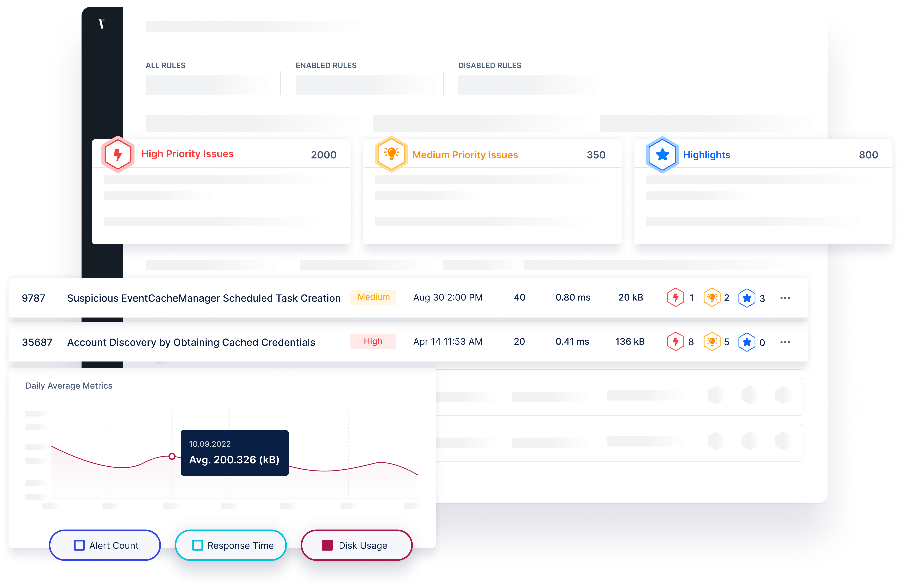The height and width of the screenshot is (588, 900).
Task: Uncheck the Disk Usage checkbox
Action: click(327, 545)
